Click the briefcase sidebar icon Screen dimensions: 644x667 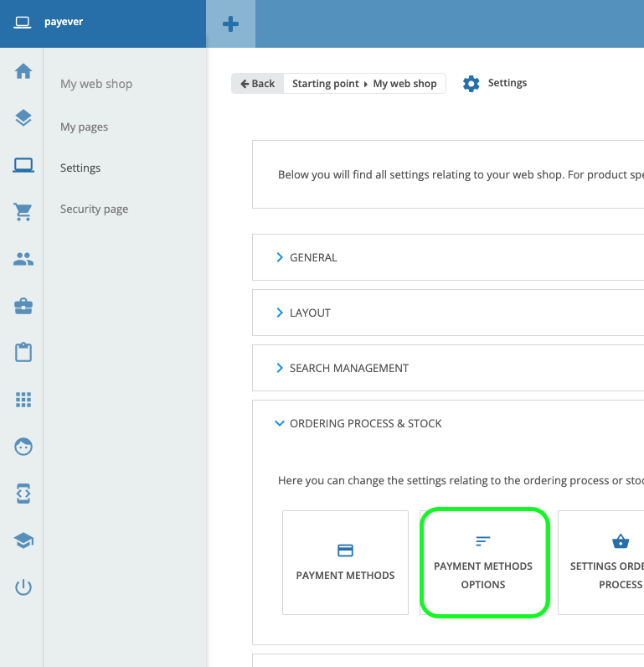coord(23,306)
